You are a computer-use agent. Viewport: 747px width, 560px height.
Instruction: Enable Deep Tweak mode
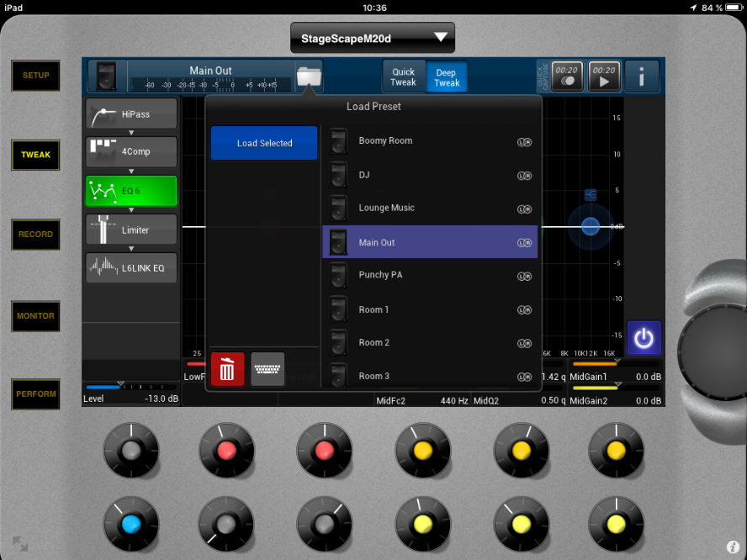point(447,77)
